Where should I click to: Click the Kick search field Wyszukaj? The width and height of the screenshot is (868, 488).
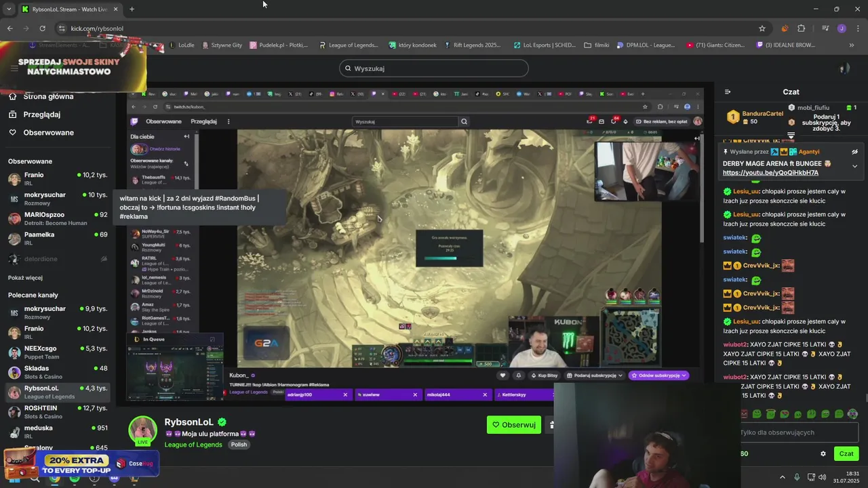coord(434,68)
